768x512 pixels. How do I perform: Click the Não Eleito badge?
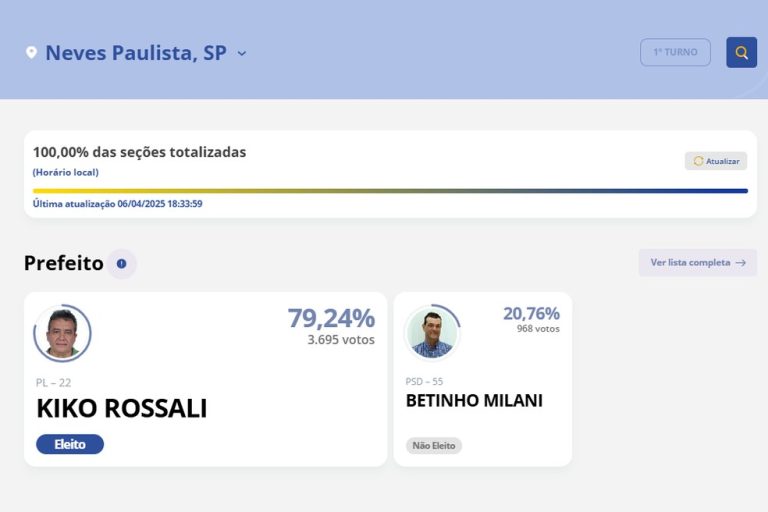click(433, 445)
